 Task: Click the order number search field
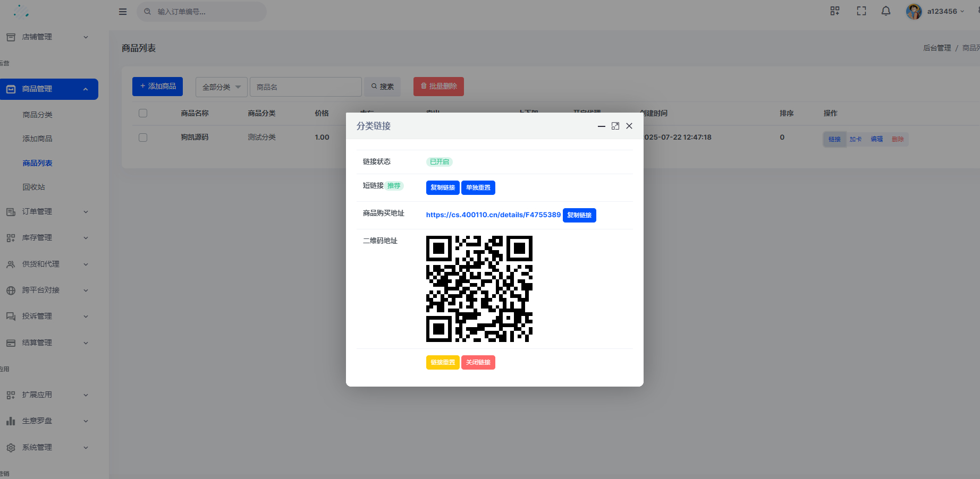207,12
